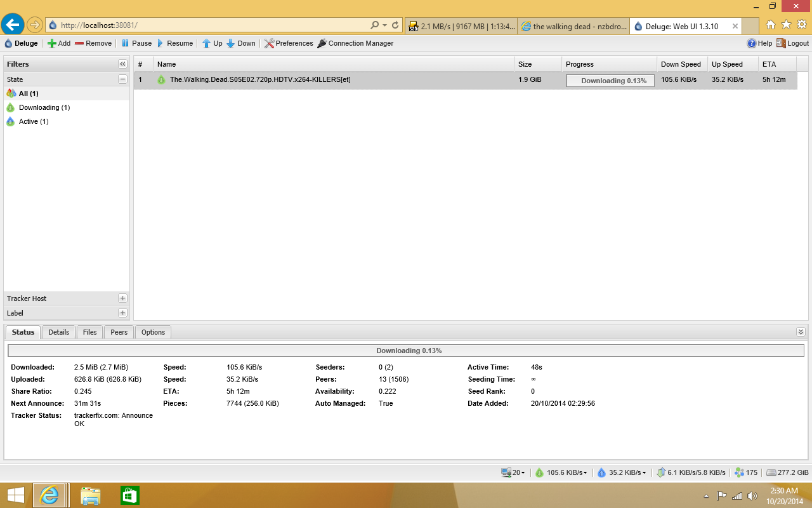Click the volume speaker tray icon
The height and width of the screenshot is (508, 812).
coord(752,496)
